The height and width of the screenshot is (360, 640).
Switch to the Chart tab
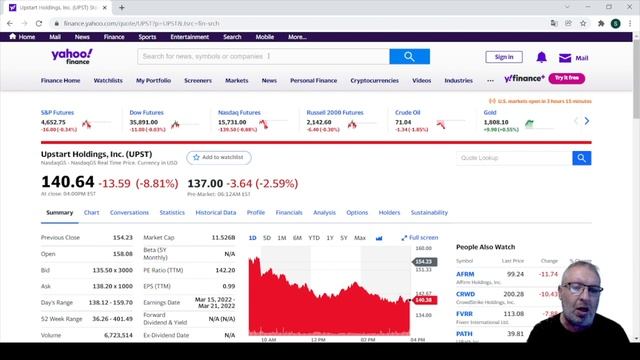[x=91, y=213]
